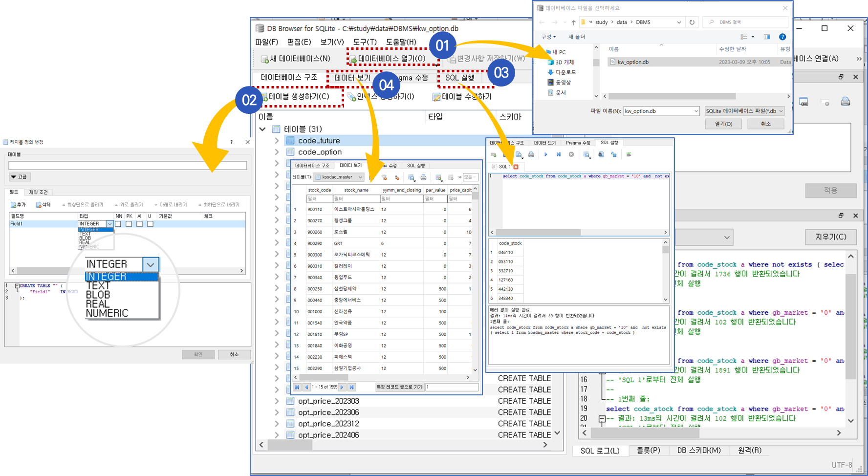Enable the AI checkbox in field definition

point(139,223)
